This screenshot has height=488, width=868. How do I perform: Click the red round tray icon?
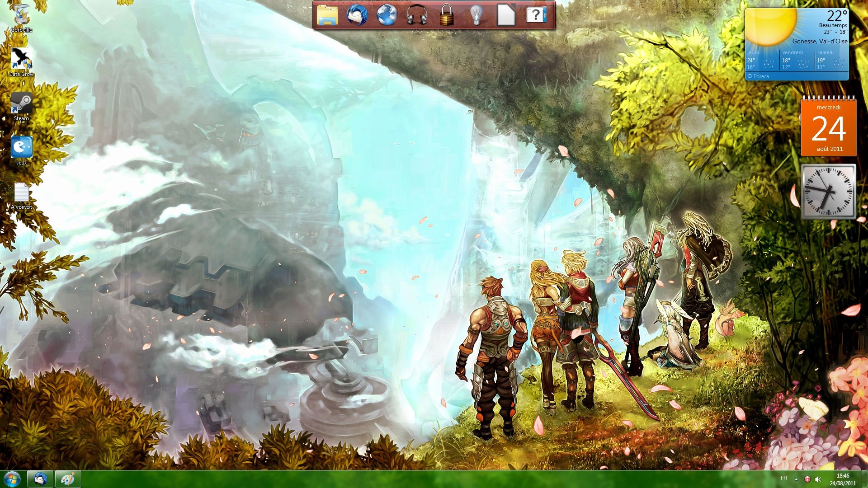(x=807, y=479)
